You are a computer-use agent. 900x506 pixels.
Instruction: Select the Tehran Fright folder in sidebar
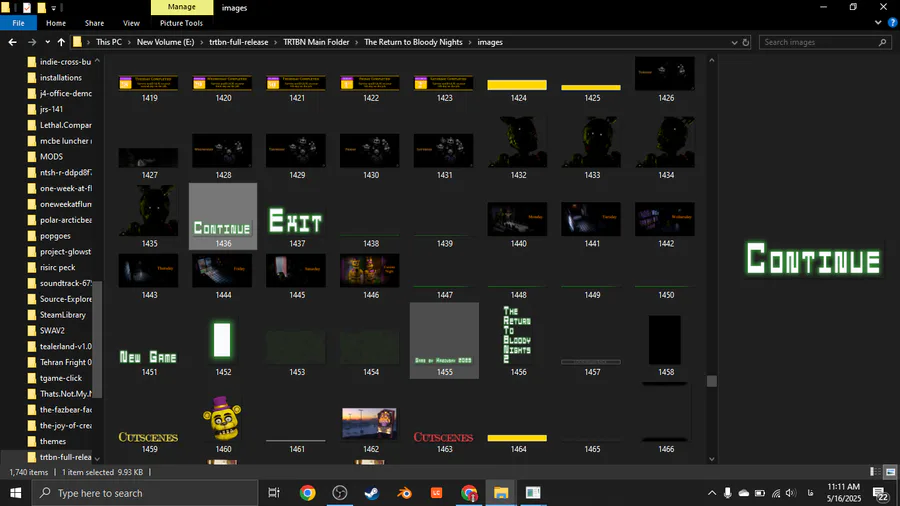pos(60,363)
